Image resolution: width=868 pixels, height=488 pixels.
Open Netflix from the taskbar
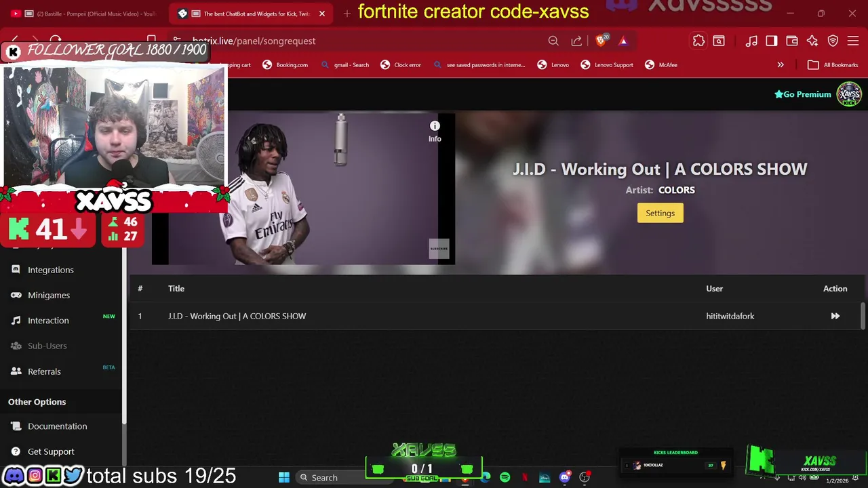(524, 477)
